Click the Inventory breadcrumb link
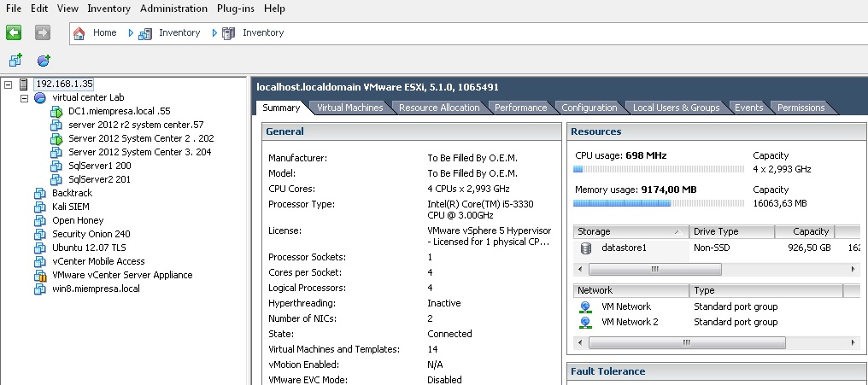868x385 pixels. pyautogui.click(x=179, y=32)
